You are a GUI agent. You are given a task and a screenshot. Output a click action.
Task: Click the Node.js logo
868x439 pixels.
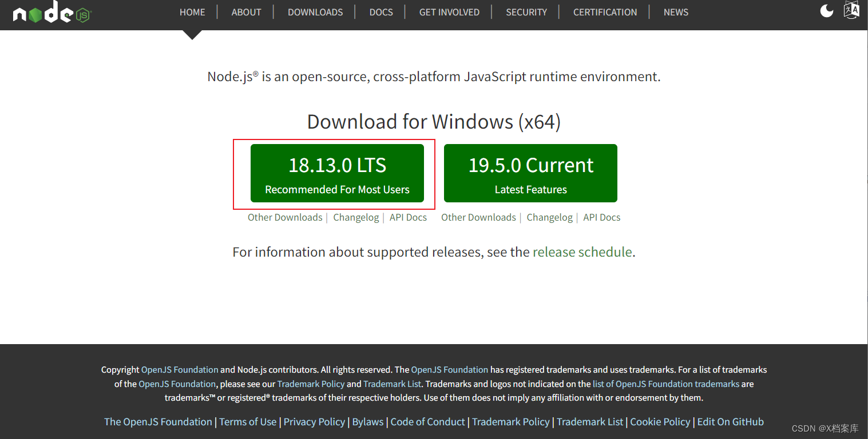[52, 12]
